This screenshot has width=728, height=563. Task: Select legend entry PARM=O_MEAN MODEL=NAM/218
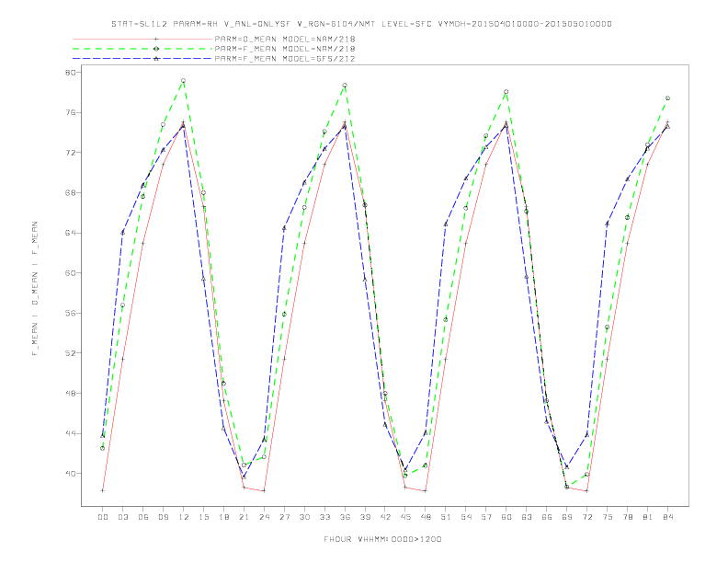tap(285, 39)
